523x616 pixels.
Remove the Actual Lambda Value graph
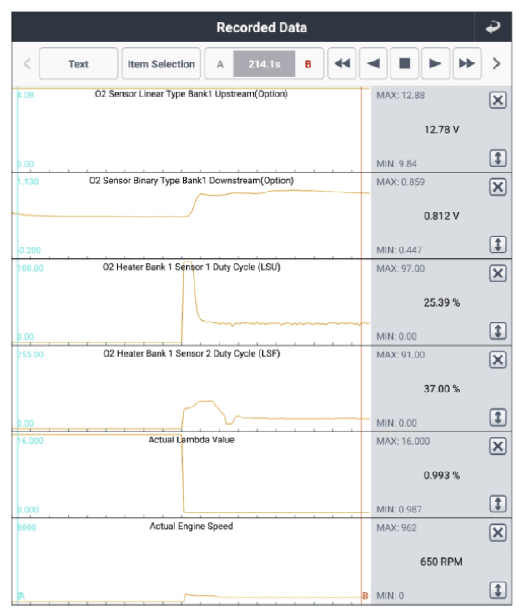(497, 446)
